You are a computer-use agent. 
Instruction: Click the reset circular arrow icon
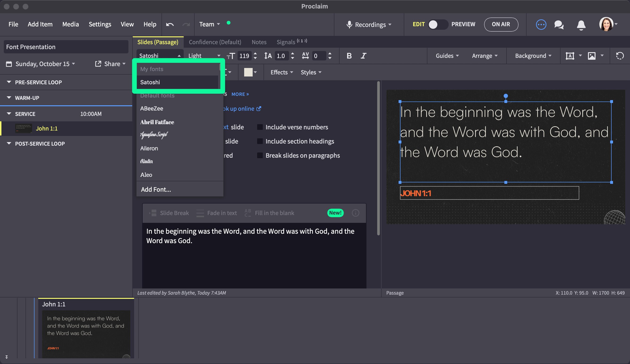(620, 56)
